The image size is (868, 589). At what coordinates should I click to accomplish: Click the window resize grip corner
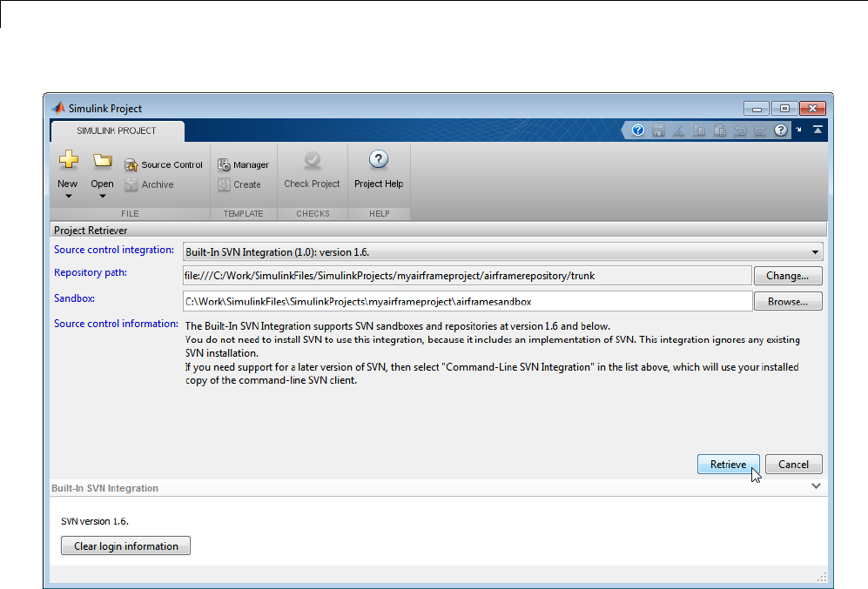822,577
